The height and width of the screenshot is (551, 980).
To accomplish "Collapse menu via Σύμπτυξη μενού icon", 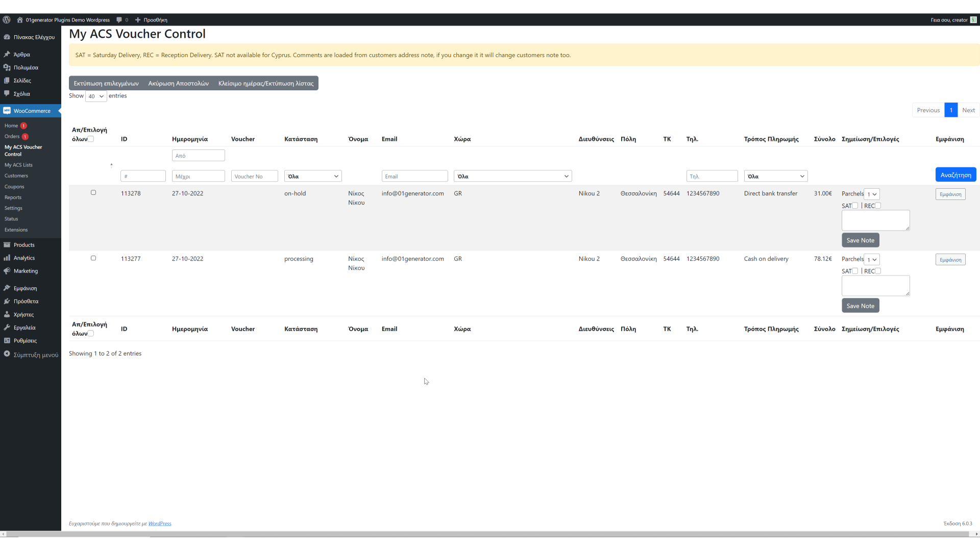I will click(7, 354).
